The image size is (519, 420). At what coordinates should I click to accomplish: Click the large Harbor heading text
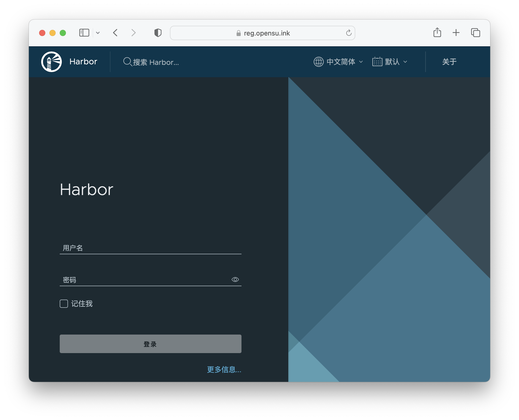(86, 190)
